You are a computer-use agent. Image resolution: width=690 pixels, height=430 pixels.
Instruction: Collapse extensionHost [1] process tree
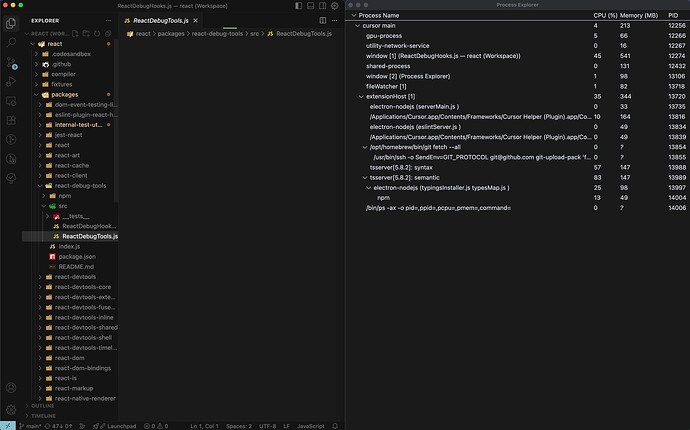coord(361,96)
